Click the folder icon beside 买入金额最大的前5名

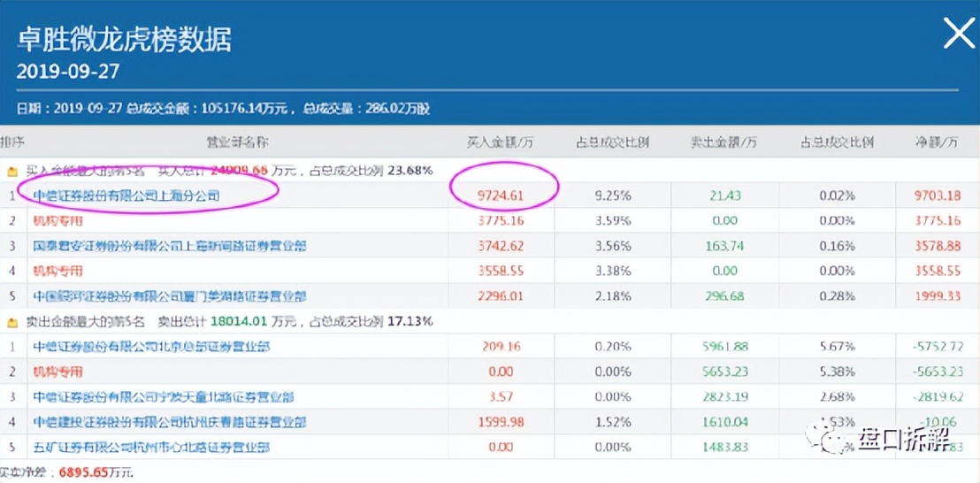11,170
